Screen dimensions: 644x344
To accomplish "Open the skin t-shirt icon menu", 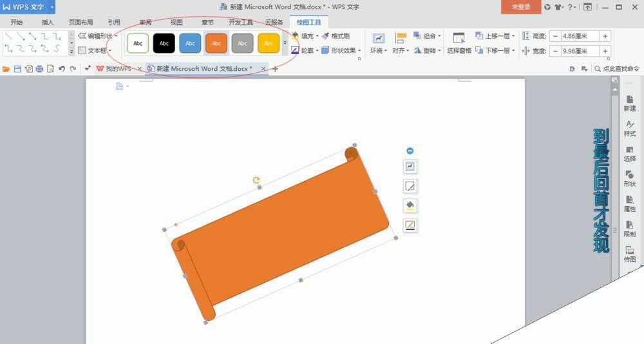I will pyautogui.click(x=558, y=7).
